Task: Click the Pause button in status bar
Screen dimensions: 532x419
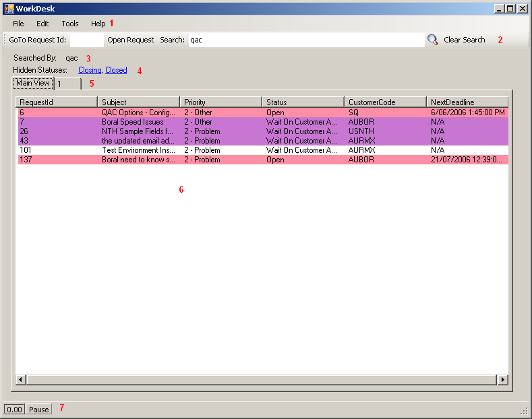Action: pos(39,410)
